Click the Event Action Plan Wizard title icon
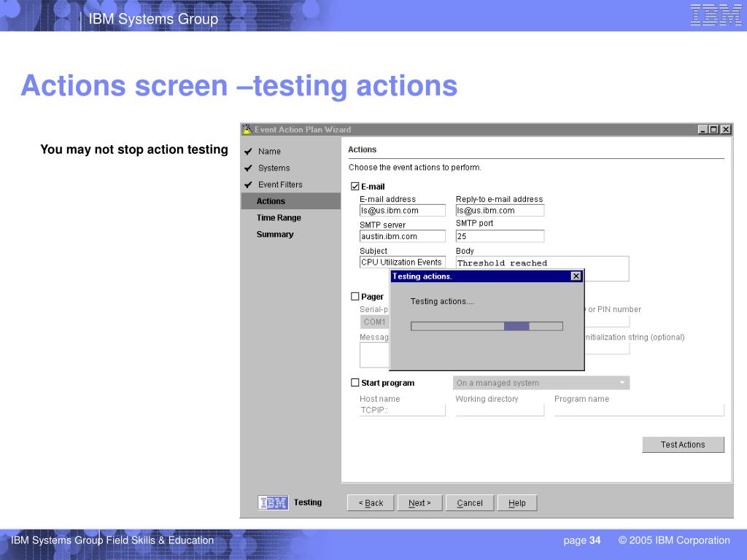This screenshot has width=747, height=560. [247, 130]
